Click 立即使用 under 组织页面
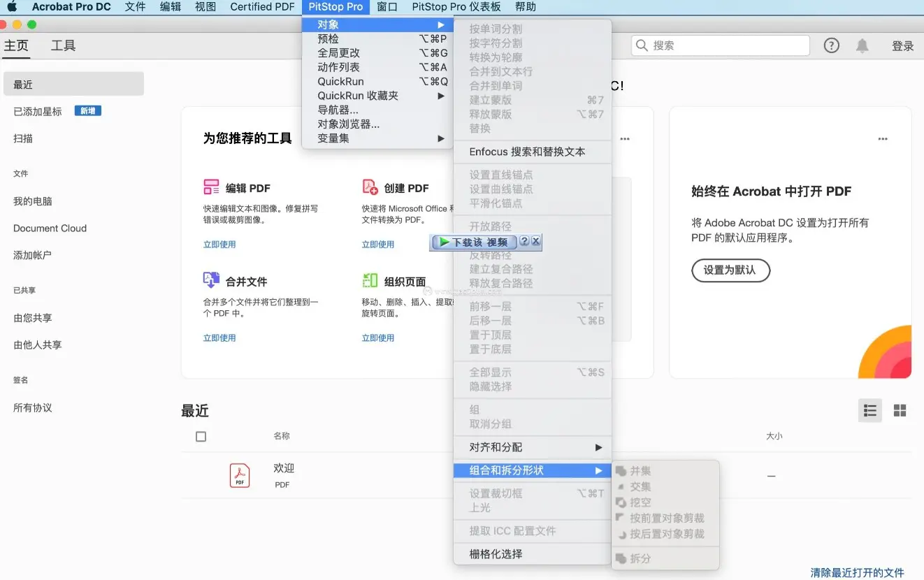Screen dimensions: 924x580 tap(378, 338)
